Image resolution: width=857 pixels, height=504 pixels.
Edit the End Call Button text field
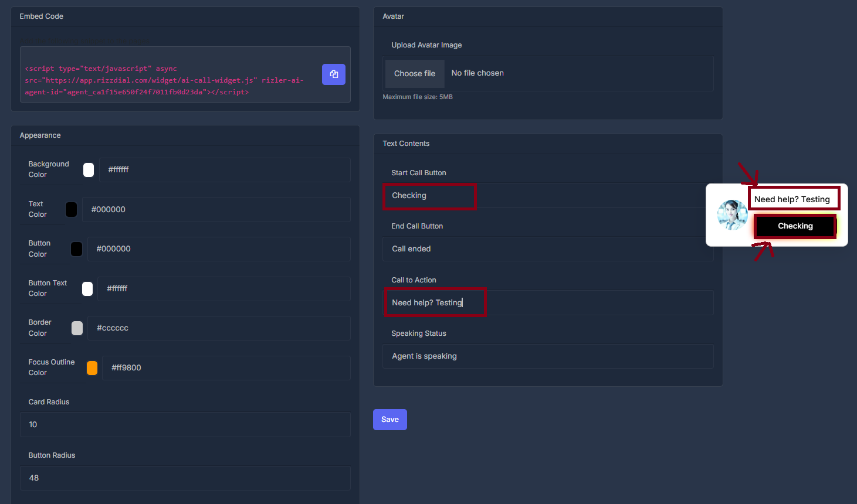548,249
